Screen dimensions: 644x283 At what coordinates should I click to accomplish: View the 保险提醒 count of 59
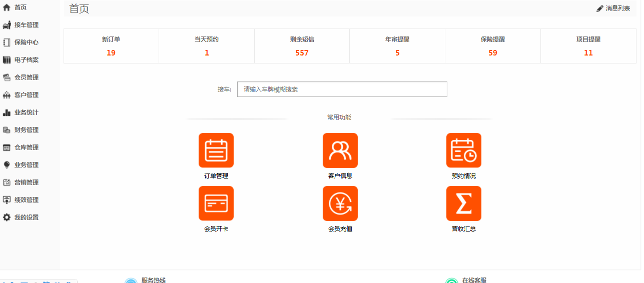pos(493,53)
